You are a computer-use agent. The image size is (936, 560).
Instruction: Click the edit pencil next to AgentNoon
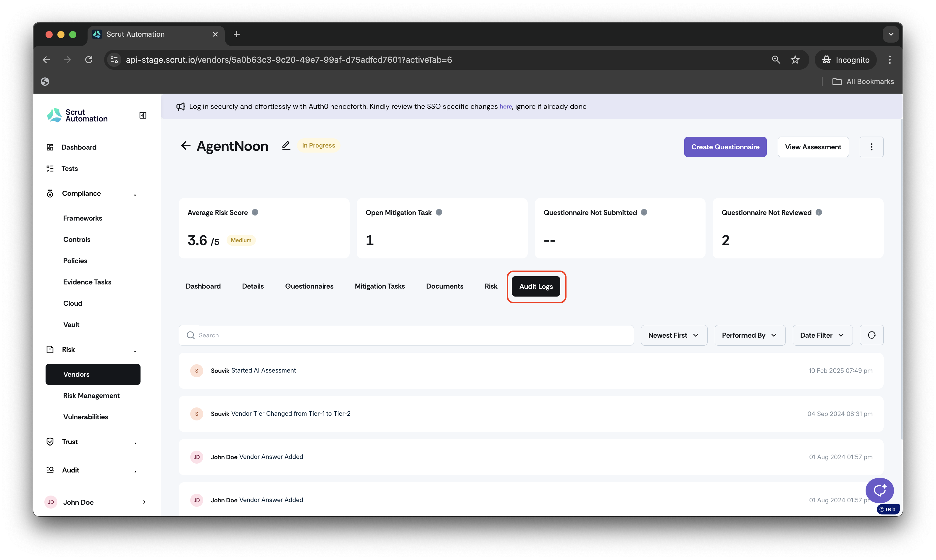pos(286,146)
